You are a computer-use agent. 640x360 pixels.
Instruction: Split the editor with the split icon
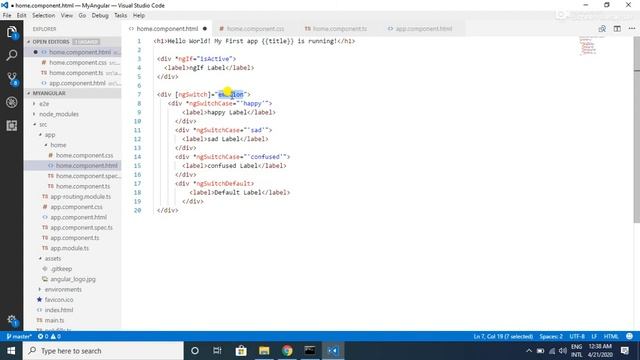(x=617, y=29)
